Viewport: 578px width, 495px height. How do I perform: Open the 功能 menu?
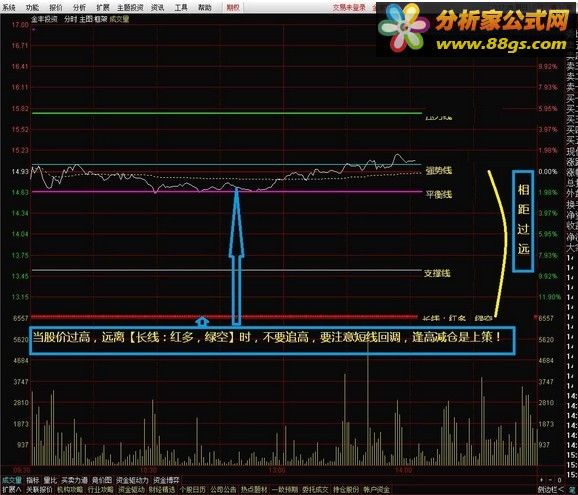(x=32, y=7)
